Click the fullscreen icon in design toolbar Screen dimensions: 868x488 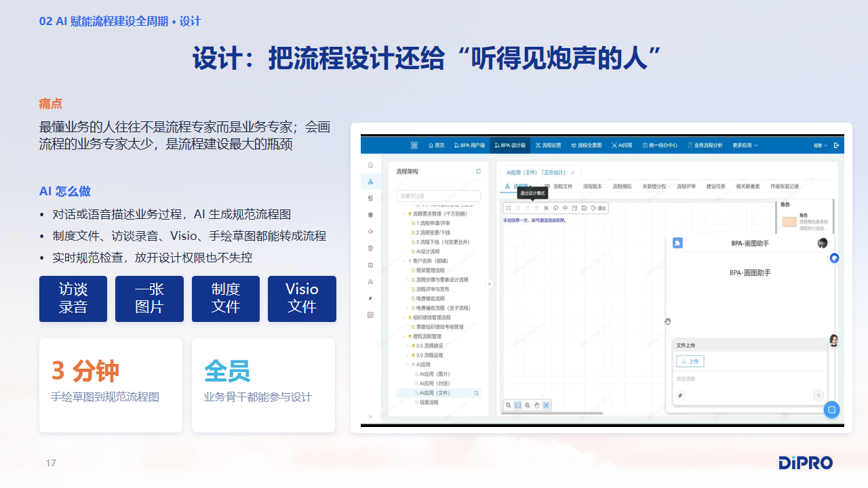click(509, 208)
